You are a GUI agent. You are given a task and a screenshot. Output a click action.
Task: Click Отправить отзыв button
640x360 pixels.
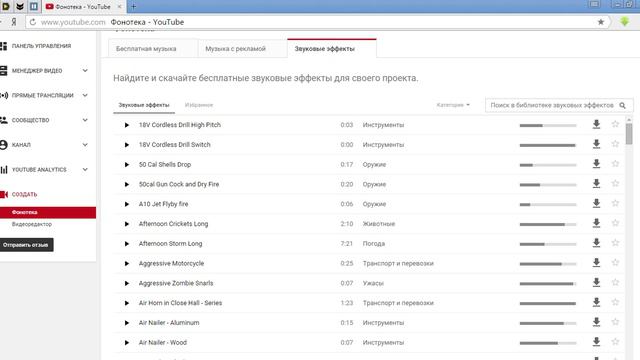26,245
